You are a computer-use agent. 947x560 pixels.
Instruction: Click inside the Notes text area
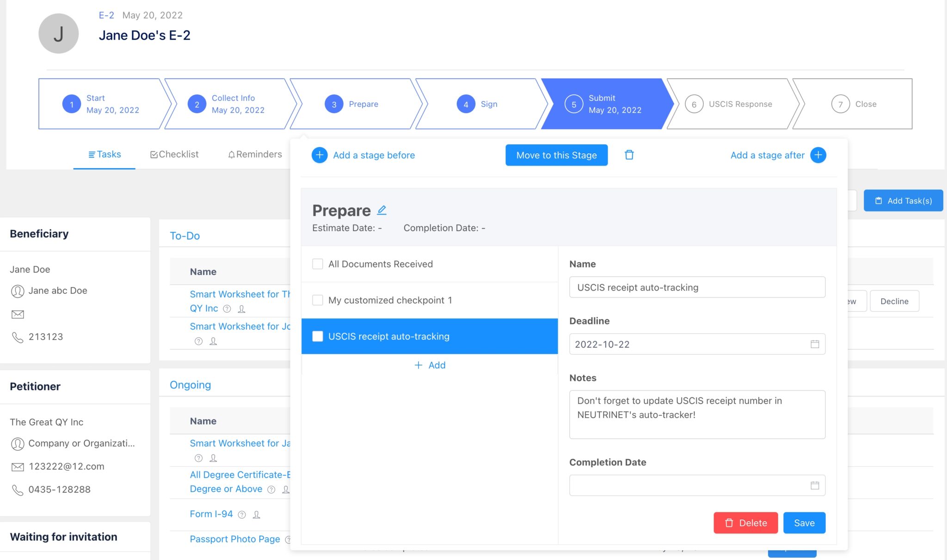point(697,414)
